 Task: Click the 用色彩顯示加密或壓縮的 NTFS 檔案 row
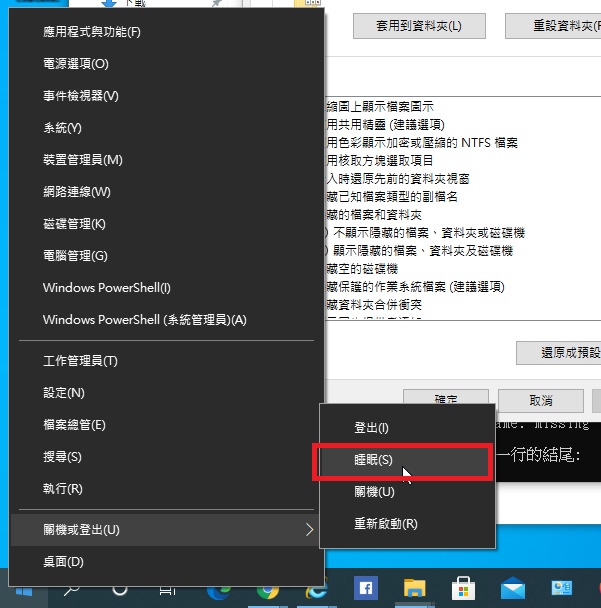(422, 143)
